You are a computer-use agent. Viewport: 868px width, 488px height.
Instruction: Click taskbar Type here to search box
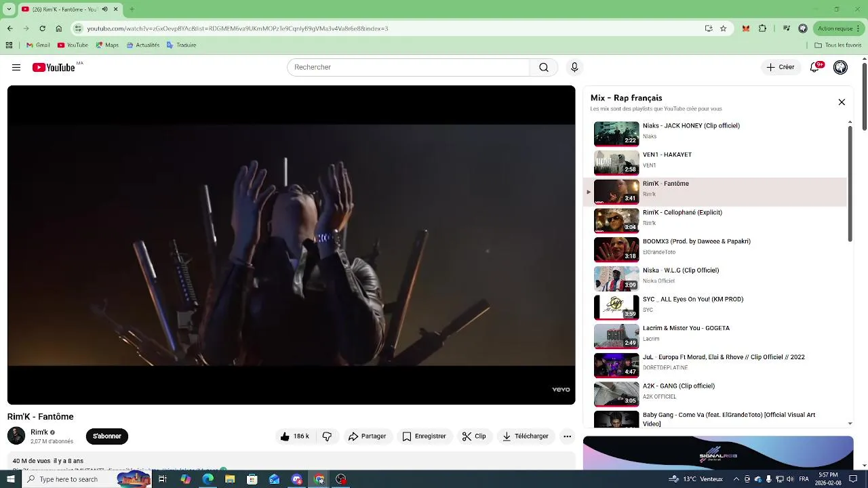tap(87, 479)
